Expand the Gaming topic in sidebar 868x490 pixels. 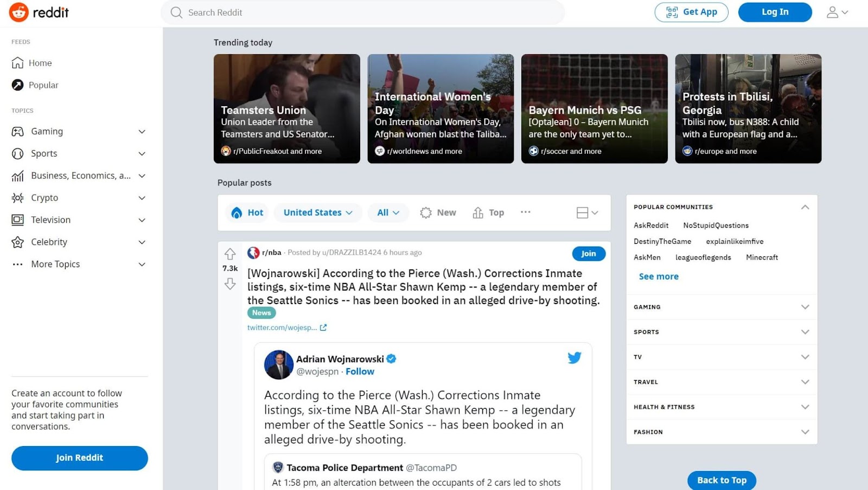[x=142, y=131]
